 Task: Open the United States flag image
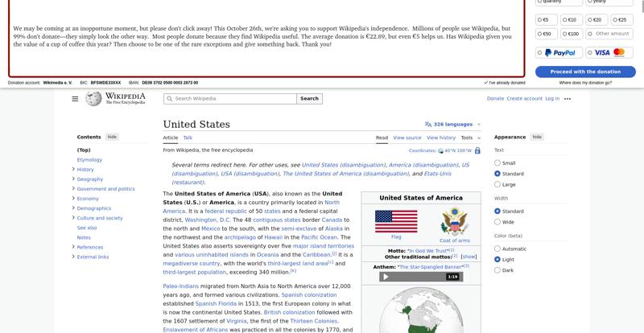click(x=396, y=220)
